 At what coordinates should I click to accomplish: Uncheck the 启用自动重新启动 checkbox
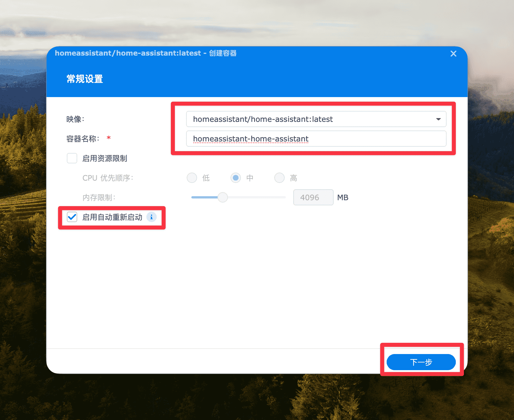point(72,217)
